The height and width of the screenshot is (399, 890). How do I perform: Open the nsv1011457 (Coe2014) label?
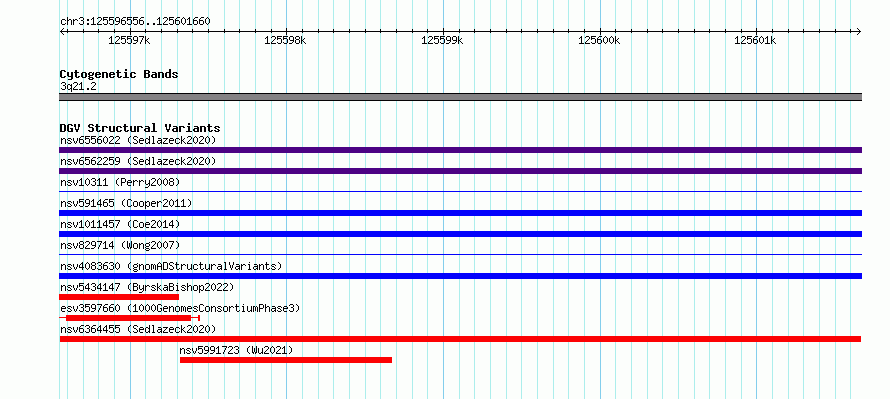pyautogui.click(x=120, y=224)
